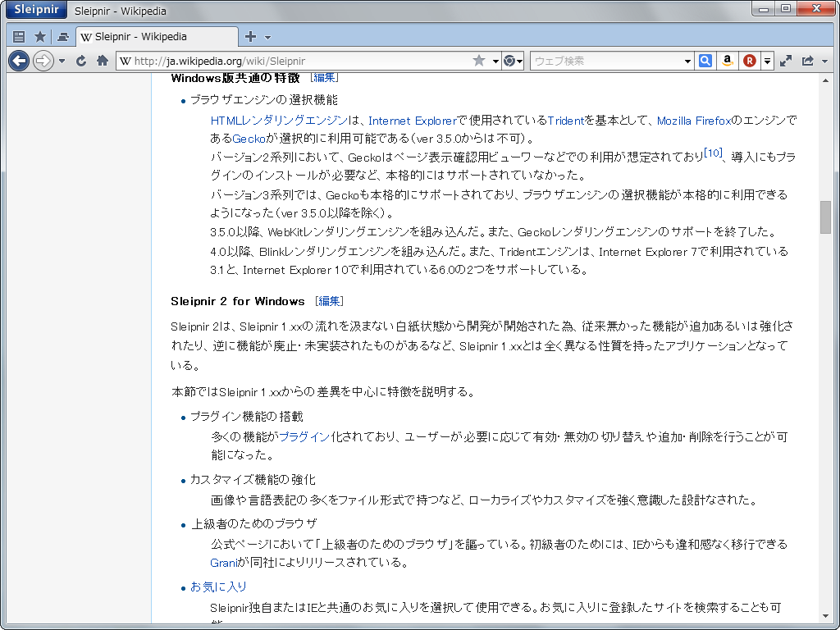Open the address bar dropdown arrow next to the star
The width and height of the screenshot is (840, 630).
[x=495, y=61]
